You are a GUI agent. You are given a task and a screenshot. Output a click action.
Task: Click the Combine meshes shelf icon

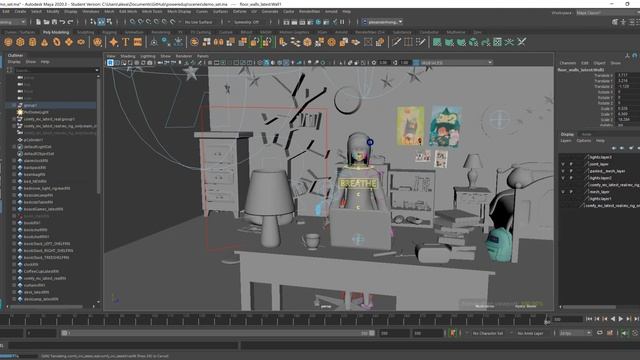[x=194, y=42]
